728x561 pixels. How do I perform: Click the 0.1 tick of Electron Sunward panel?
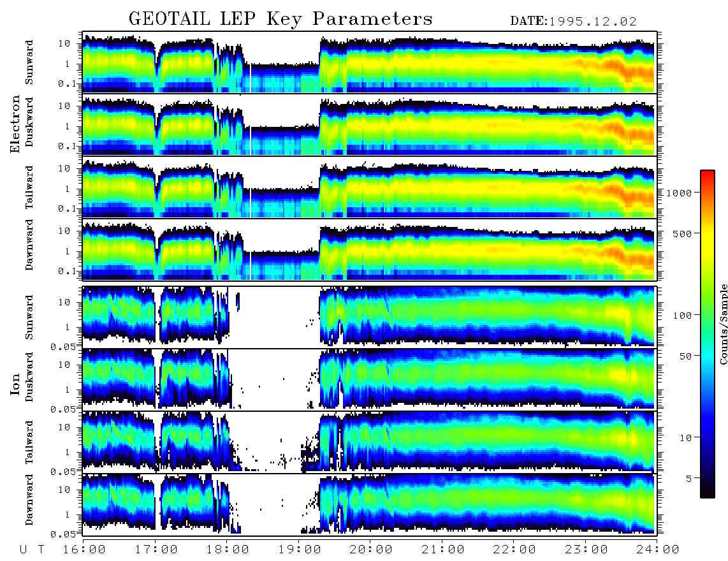pos(69,84)
